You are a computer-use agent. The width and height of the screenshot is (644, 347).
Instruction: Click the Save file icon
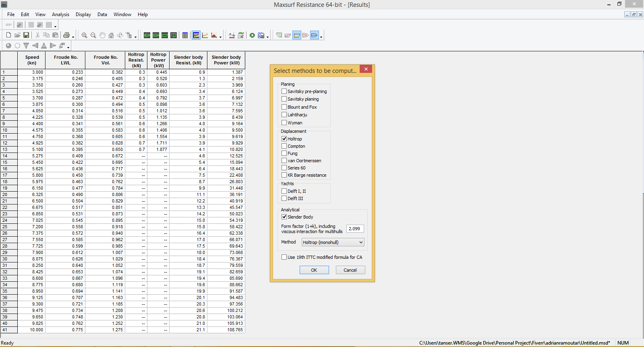coord(26,35)
